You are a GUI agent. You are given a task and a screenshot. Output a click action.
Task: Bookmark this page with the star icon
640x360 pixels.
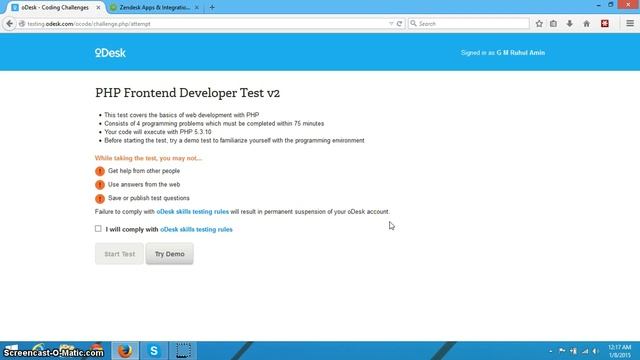pyautogui.click(x=539, y=24)
